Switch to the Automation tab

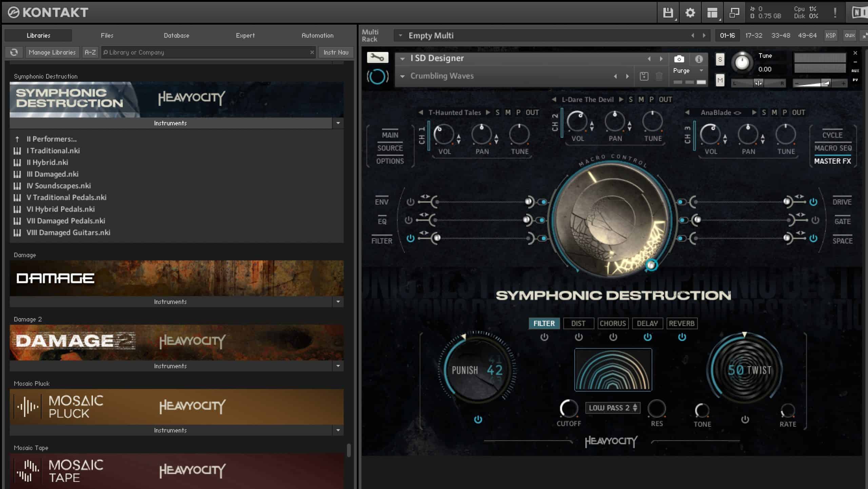[317, 35]
